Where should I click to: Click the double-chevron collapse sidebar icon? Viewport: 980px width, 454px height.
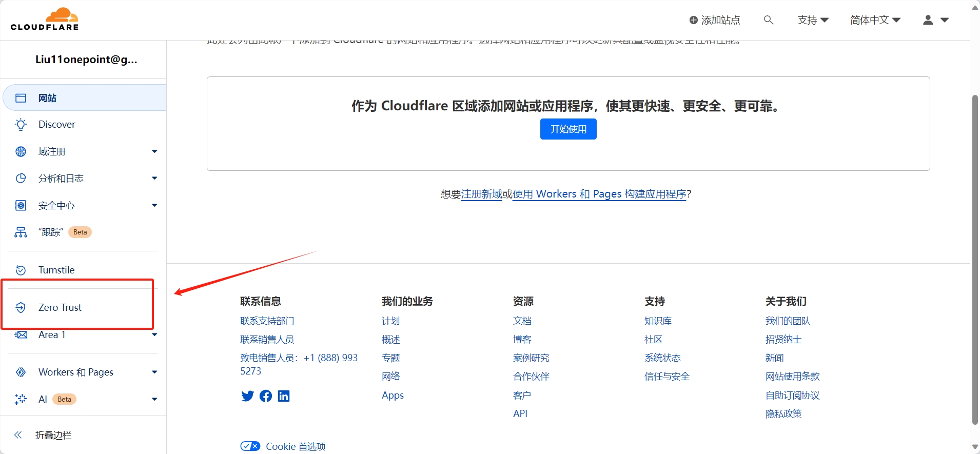(18, 435)
